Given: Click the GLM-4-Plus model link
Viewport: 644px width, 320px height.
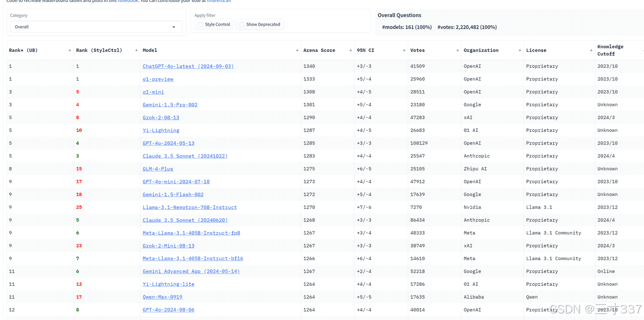Looking at the screenshot, I should 158,169.
